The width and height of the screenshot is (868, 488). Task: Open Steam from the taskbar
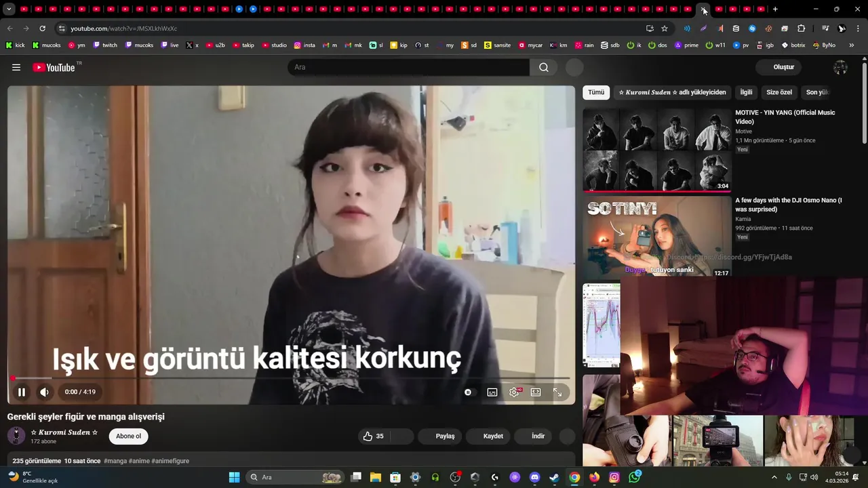tap(554, 477)
